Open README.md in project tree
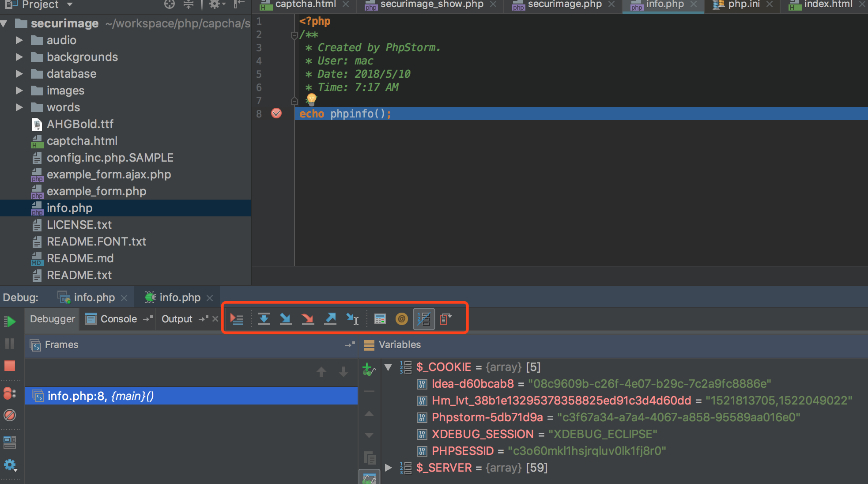Viewport: 868px width, 484px height. [80, 258]
